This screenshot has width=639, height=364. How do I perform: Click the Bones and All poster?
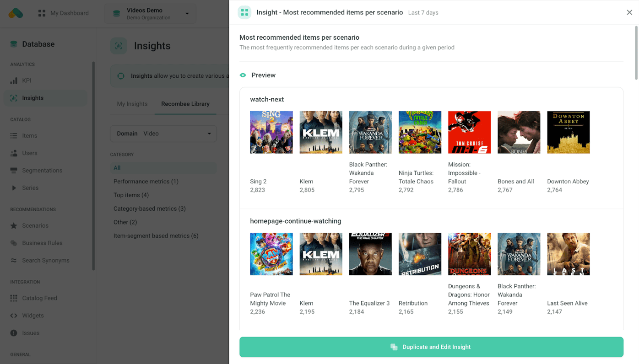[519, 132]
